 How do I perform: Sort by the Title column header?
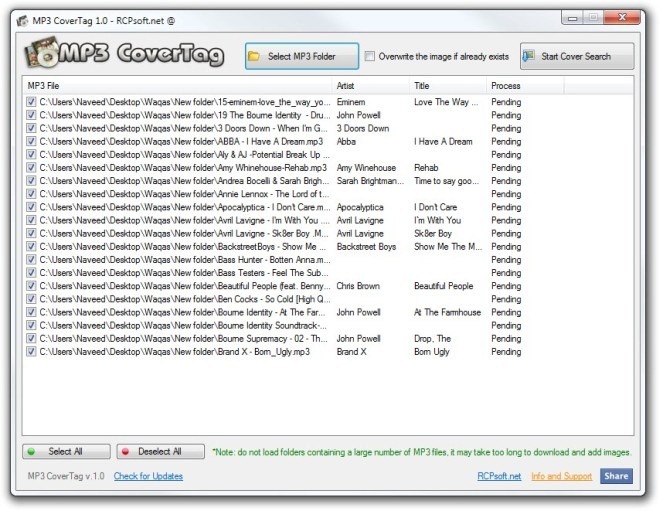coord(448,85)
